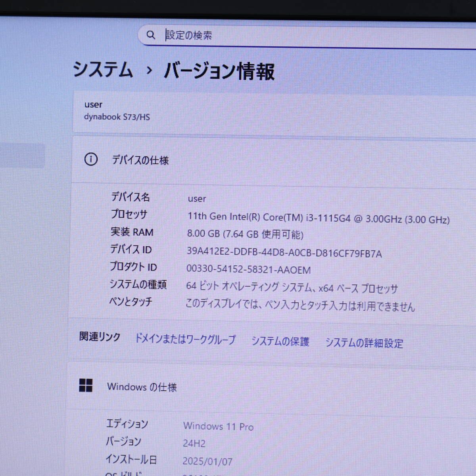
Task: Select the バージョン label
Action: coord(123,441)
